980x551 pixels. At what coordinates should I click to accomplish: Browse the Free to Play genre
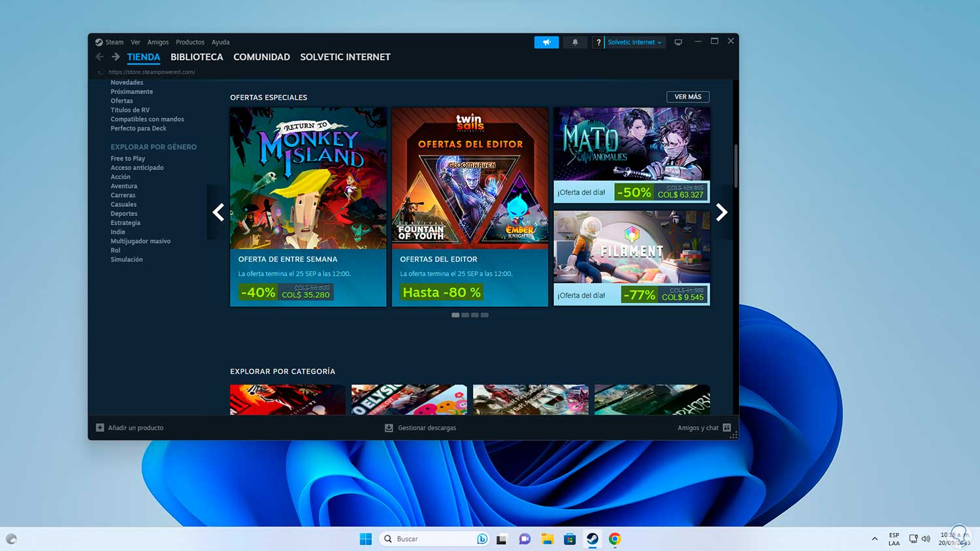(x=128, y=159)
